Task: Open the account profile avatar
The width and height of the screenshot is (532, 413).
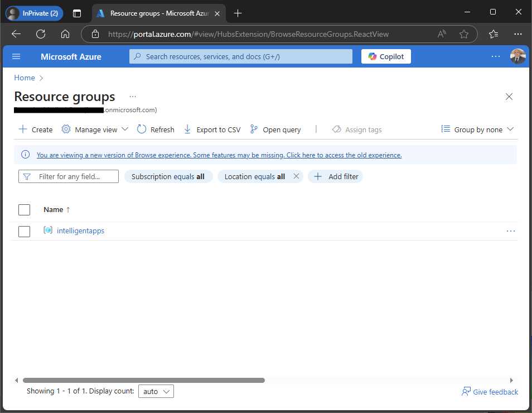Action: [x=518, y=56]
